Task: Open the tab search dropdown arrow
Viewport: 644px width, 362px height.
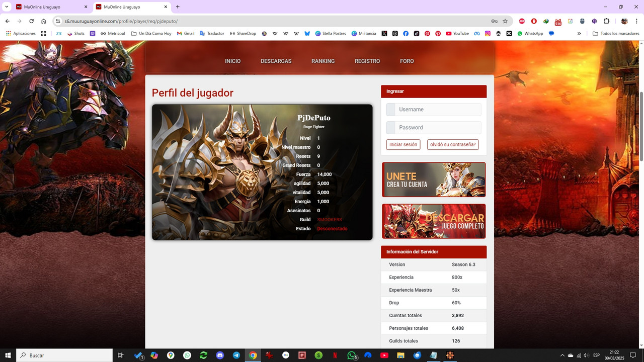Action: pos(7,7)
